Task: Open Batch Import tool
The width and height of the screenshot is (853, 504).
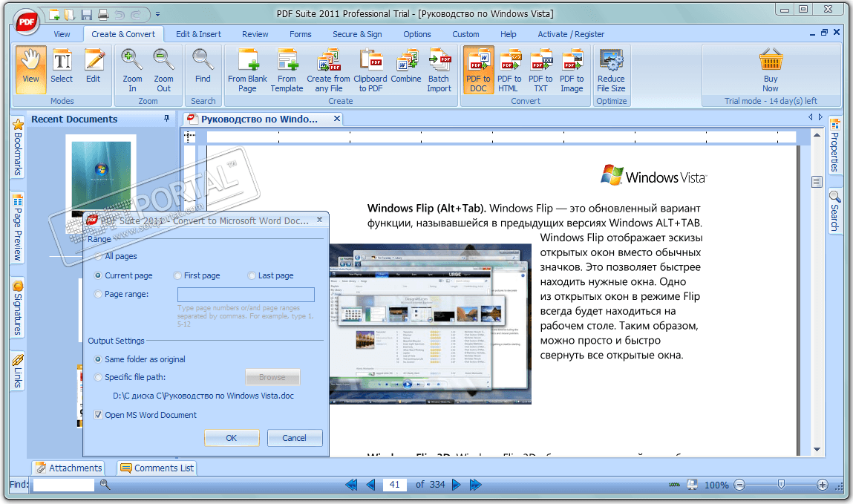Action: click(439, 69)
